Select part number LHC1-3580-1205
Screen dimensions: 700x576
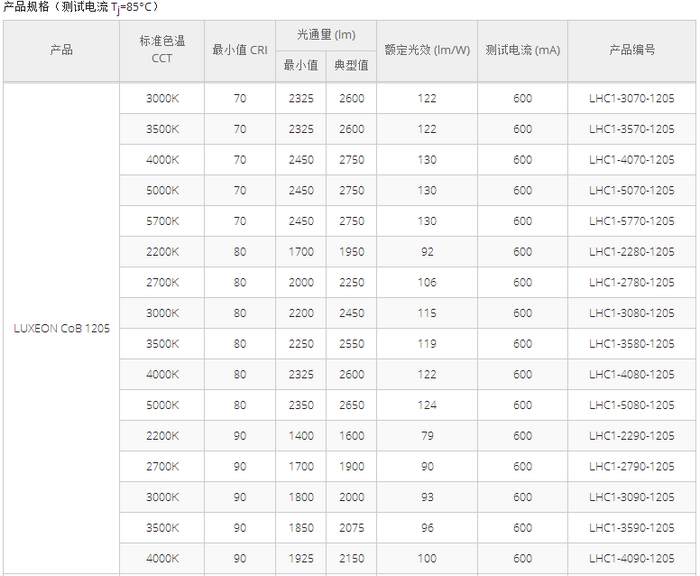(632, 344)
